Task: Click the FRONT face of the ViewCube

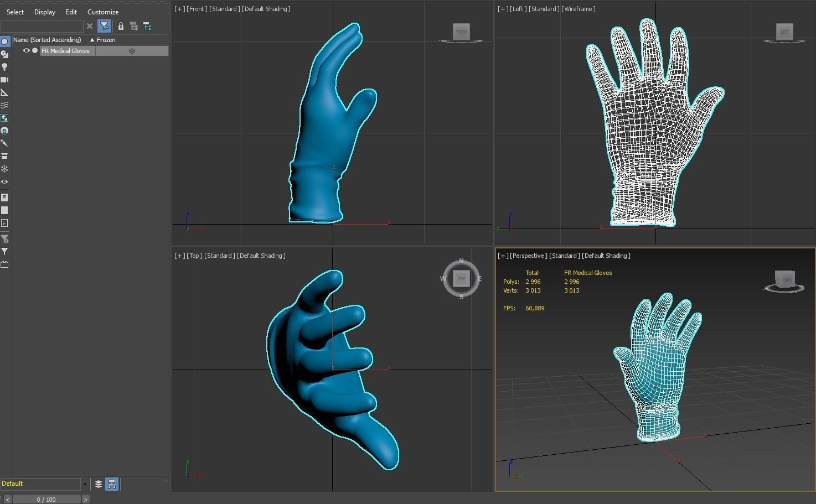Action: (461, 32)
